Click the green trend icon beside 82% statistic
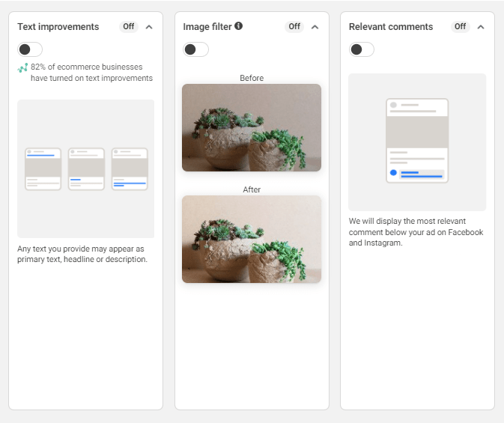 (x=22, y=67)
